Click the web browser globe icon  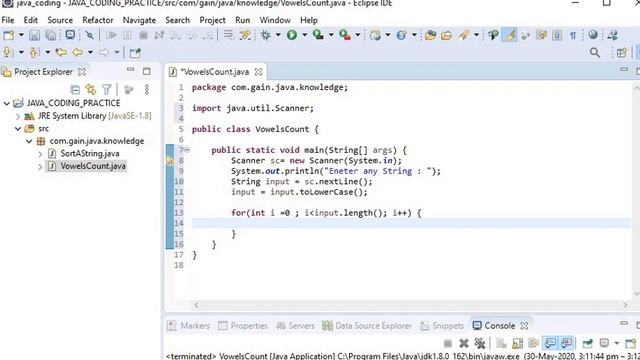tap(593, 35)
